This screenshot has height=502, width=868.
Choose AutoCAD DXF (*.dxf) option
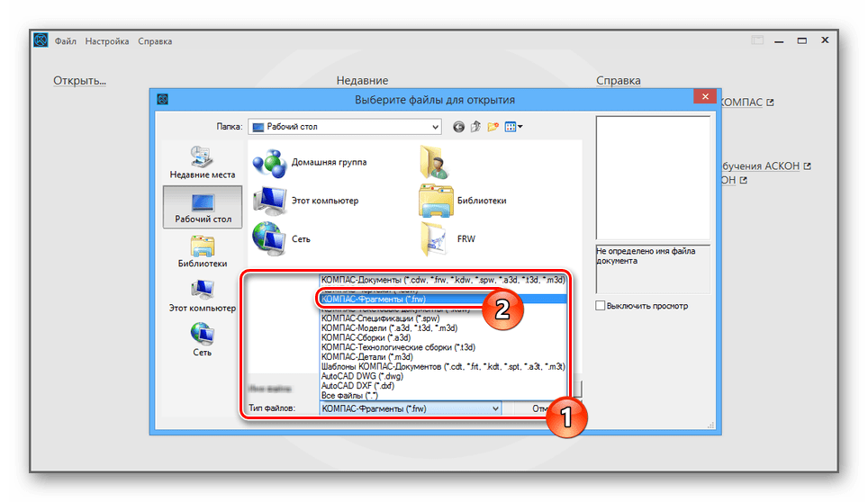[443, 385]
